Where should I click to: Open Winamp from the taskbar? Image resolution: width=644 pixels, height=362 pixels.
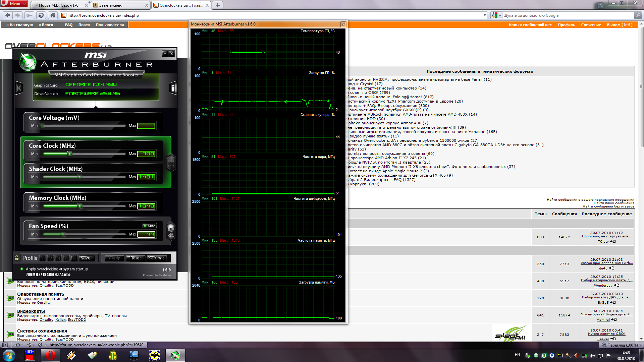(71, 355)
